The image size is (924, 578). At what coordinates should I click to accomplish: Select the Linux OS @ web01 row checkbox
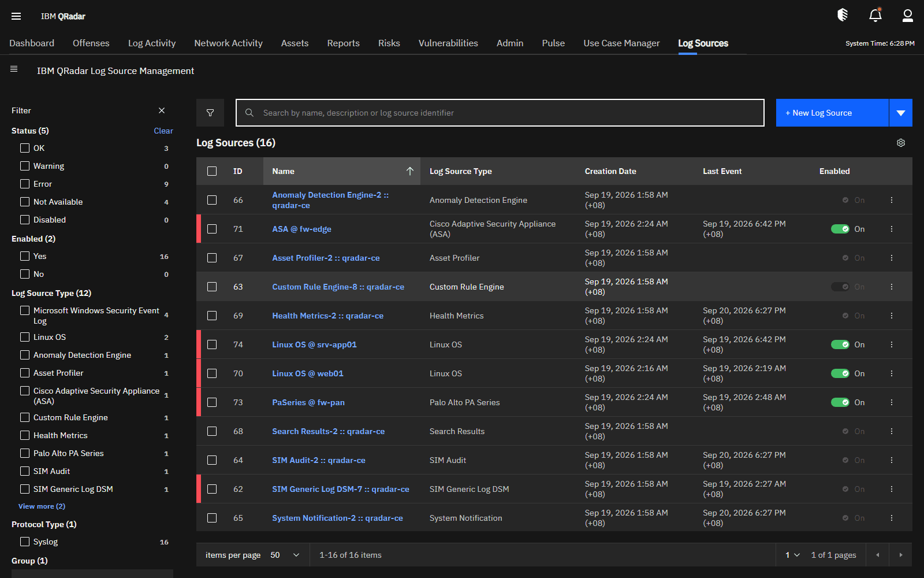pos(212,373)
